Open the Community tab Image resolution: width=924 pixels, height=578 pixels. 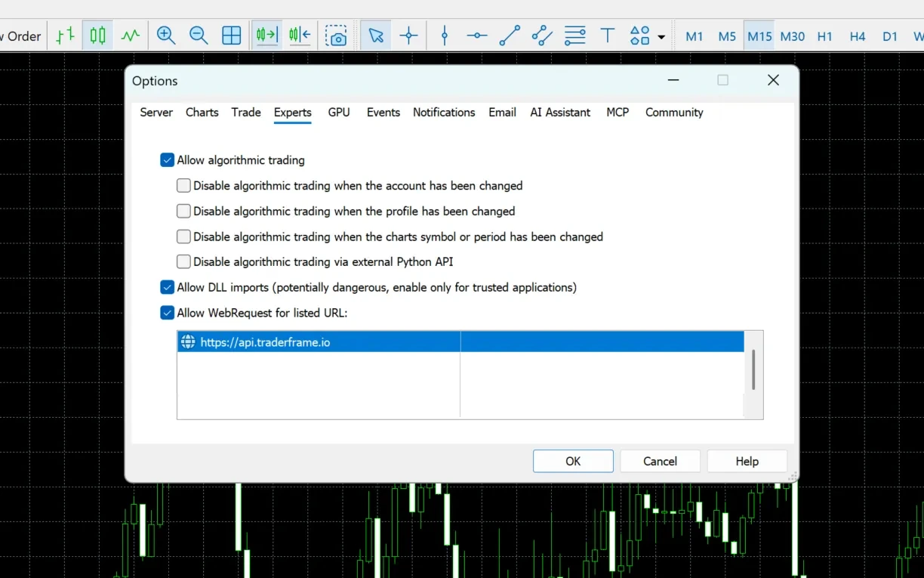[674, 112]
